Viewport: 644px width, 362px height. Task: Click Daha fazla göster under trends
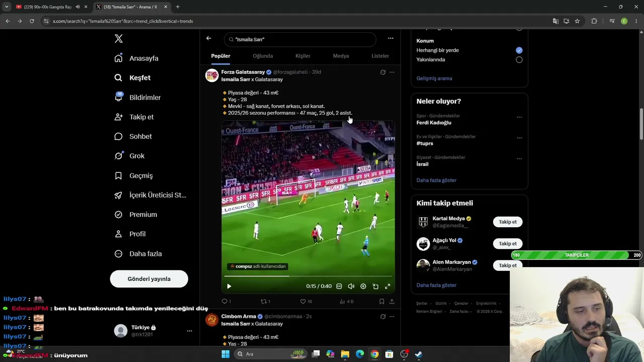click(436, 180)
